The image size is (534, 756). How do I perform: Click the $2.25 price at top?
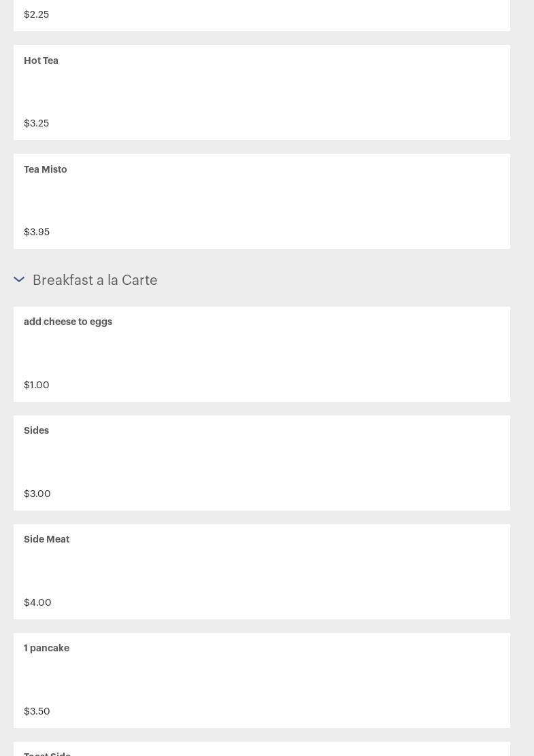tap(37, 14)
